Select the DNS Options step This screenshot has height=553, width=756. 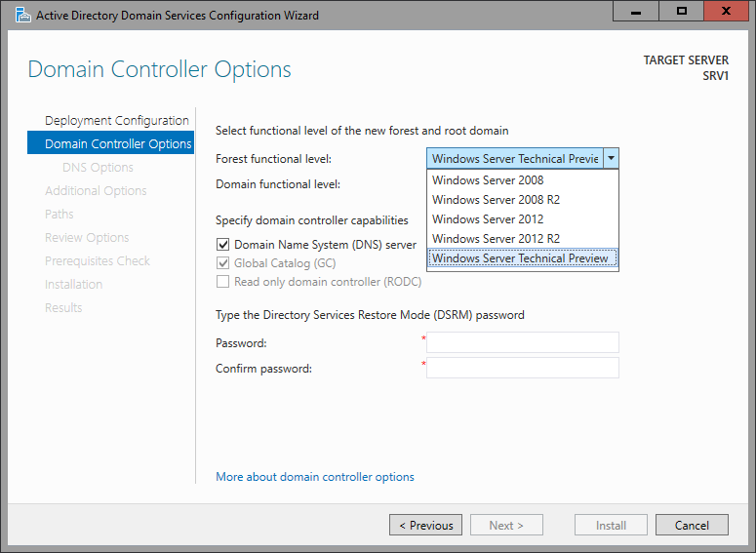click(x=98, y=168)
